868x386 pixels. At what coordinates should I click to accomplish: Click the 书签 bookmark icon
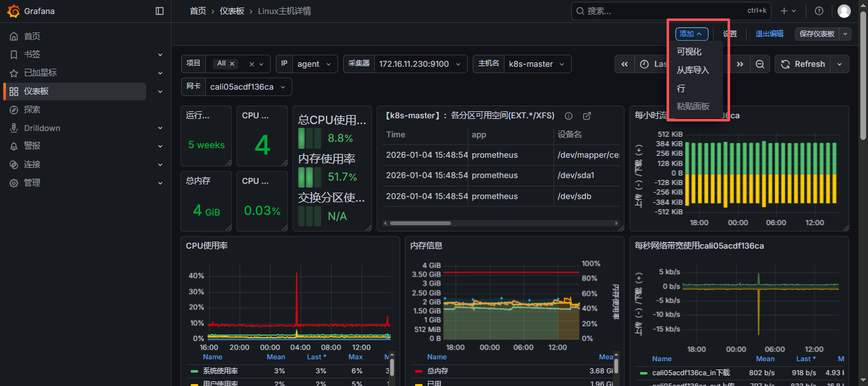pos(14,55)
